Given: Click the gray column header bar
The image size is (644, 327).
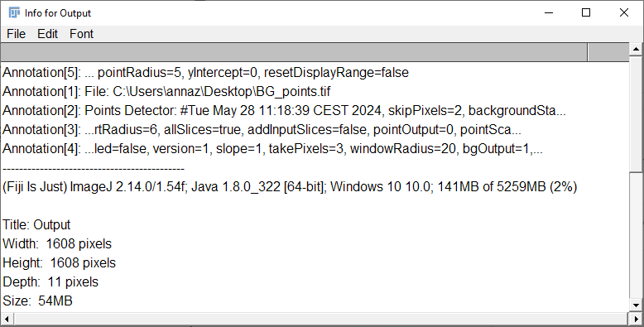Looking at the screenshot, I should pos(294,52).
